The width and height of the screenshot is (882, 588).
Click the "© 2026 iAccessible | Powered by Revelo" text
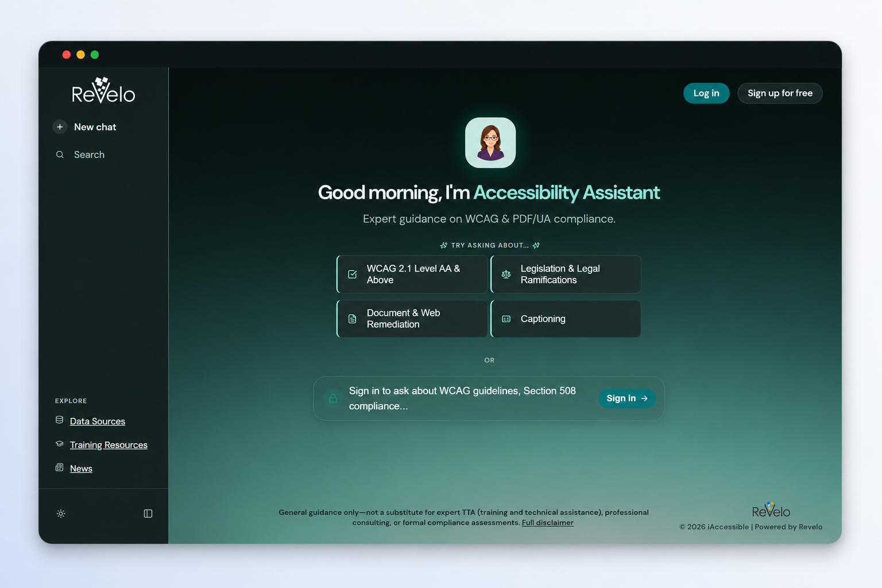pyautogui.click(x=751, y=527)
